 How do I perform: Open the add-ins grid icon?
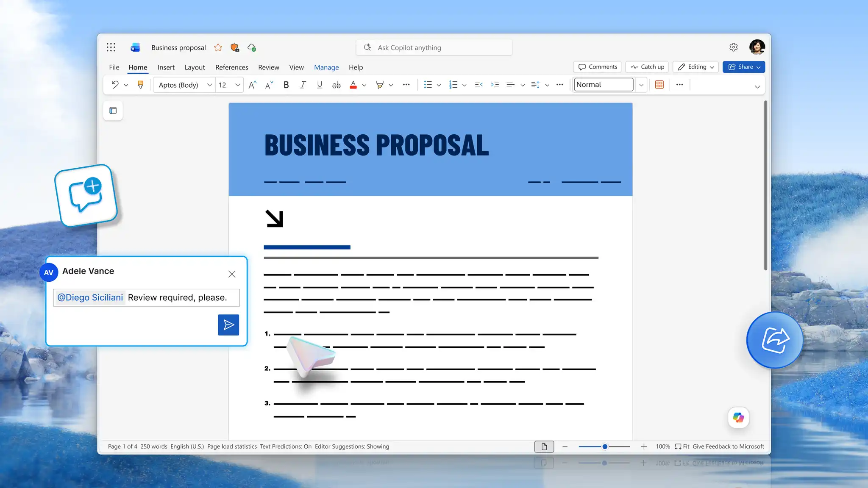tap(659, 85)
